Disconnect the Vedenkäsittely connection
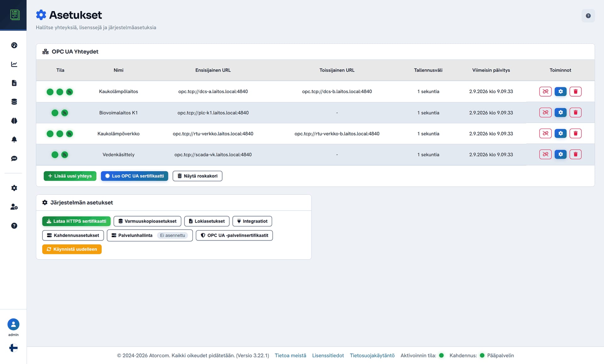 tap(545, 154)
